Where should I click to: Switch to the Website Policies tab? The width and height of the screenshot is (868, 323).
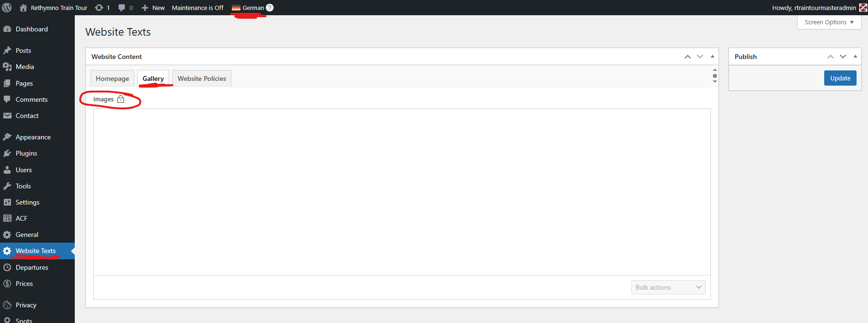[202, 78]
